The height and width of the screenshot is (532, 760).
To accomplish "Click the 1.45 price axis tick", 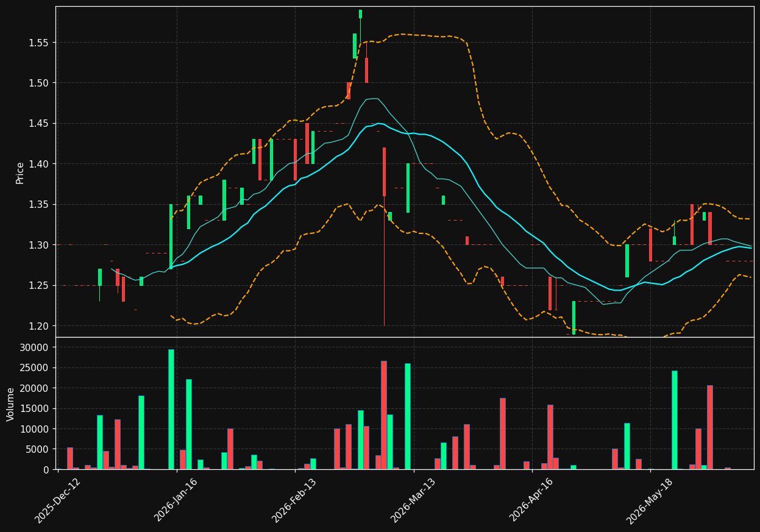I will (x=38, y=124).
